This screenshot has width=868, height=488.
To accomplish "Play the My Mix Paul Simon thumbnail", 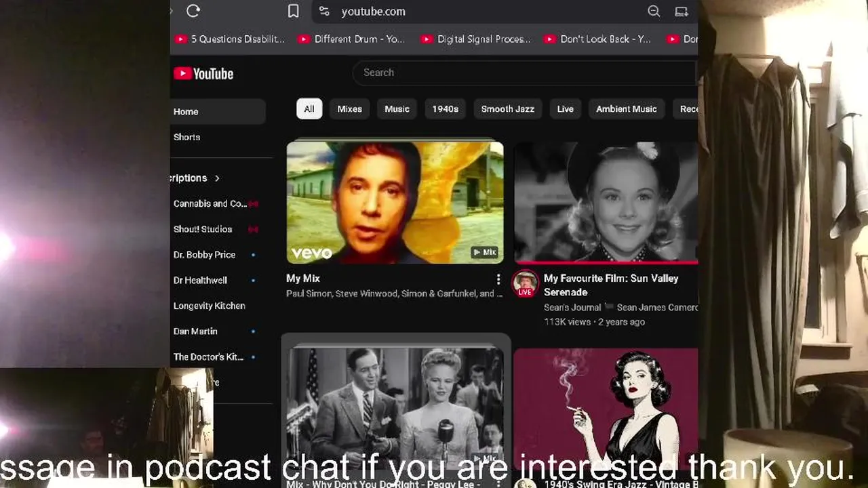I will pyautogui.click(x=395, y=202).
